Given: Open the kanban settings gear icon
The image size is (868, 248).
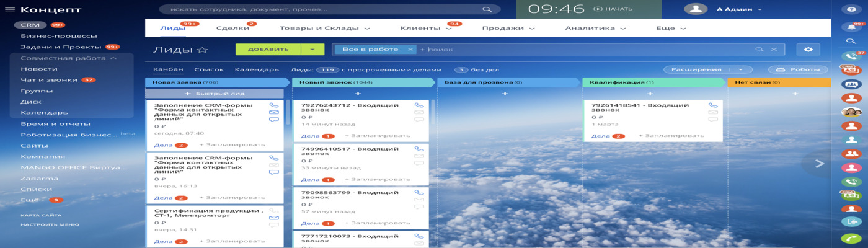Looking at the screenshot, I should click(x=808, y=50).
